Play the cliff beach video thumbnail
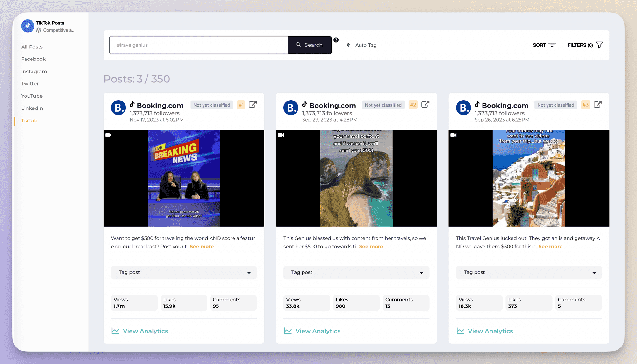637x364 pixels. pyautogui.click(x=356, y=178)
